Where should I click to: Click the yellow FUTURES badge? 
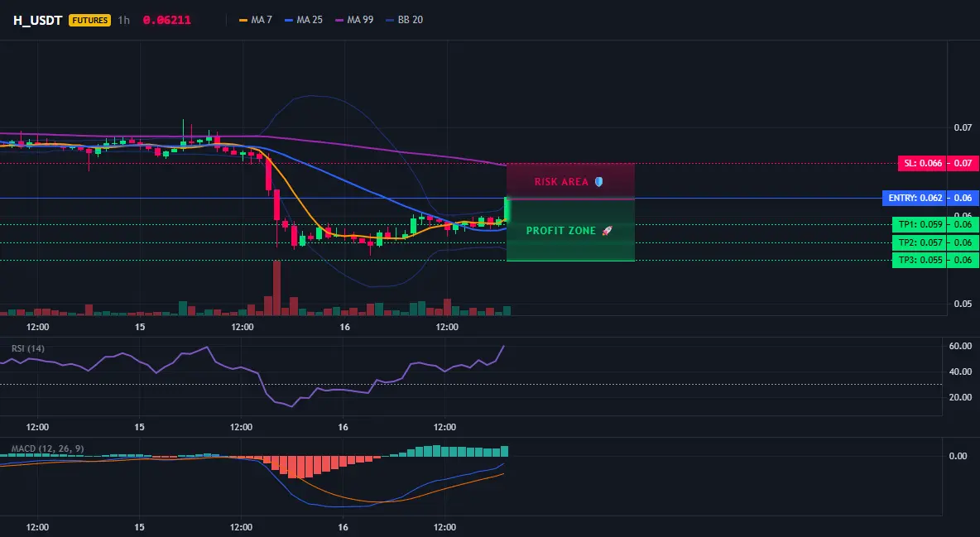[90, 20]
